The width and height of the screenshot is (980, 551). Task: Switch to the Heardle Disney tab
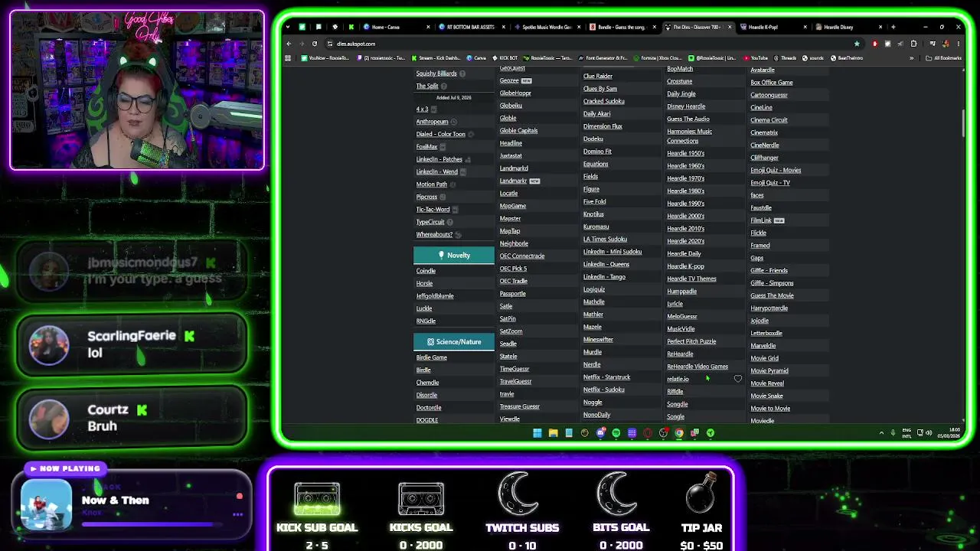click(848, 27)
